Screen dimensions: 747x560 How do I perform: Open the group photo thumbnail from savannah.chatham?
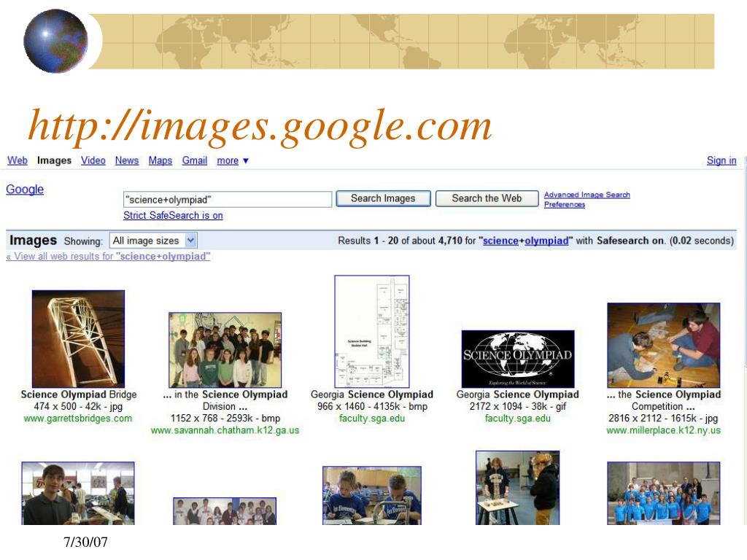(225, 350)
